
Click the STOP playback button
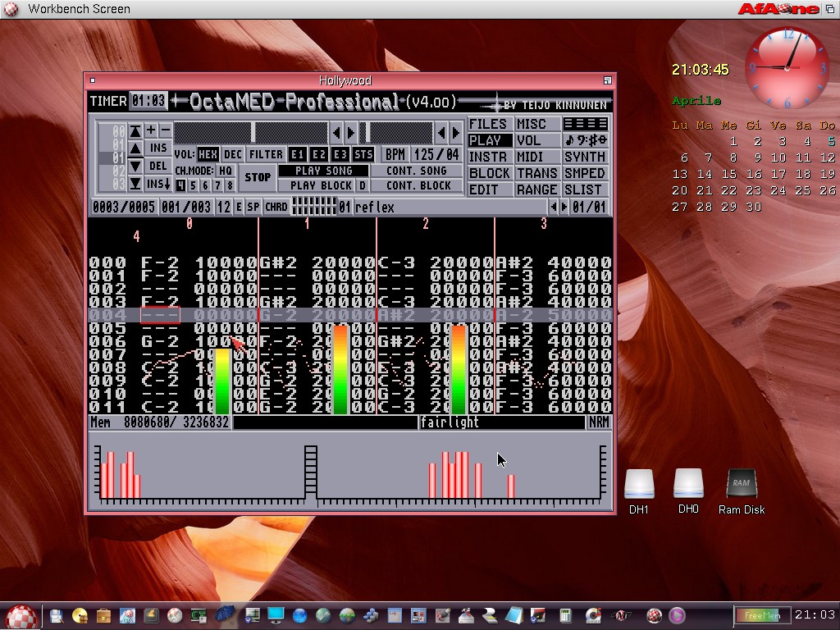tap(258, 177)
